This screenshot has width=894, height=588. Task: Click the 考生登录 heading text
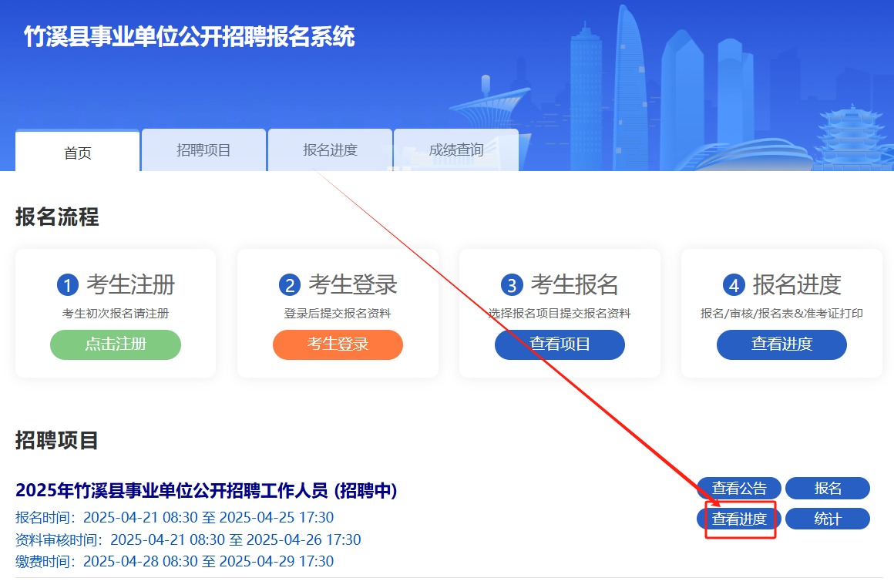(353, 284)
